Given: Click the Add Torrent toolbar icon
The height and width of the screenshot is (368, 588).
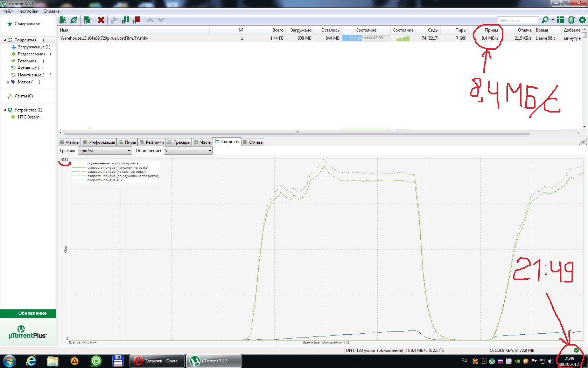Looking at the screenshot, I should pyautogui.click(x=63, y=20).
